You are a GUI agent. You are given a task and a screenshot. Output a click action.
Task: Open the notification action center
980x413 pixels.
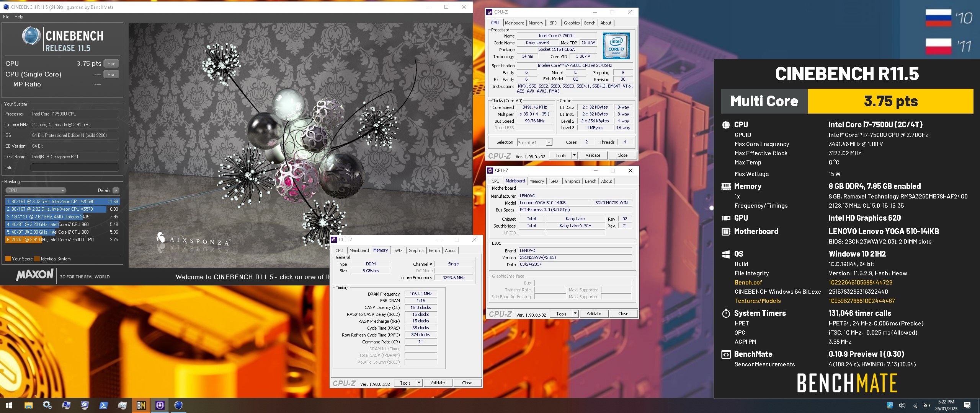(x=967, y=405)
